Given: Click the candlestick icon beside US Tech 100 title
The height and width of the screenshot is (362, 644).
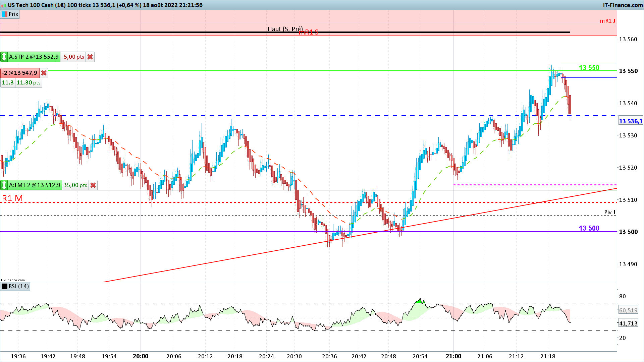Looking at the screenshot, I should 3,5.
